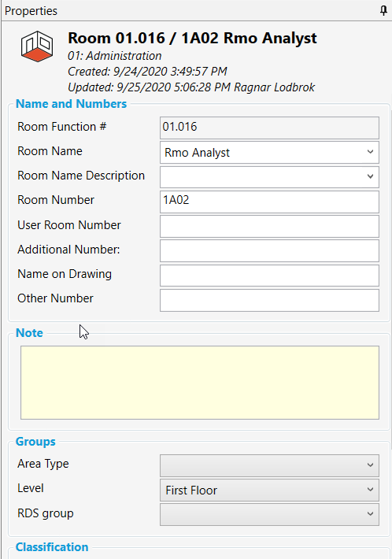Open the Area Type dropdown
The height and width of the screenshot is (559, 392).
(x=269, y=465)
